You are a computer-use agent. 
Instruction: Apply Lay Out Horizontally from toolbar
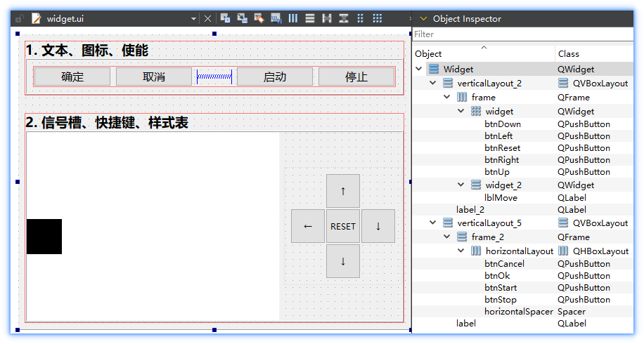pos(293,18)
